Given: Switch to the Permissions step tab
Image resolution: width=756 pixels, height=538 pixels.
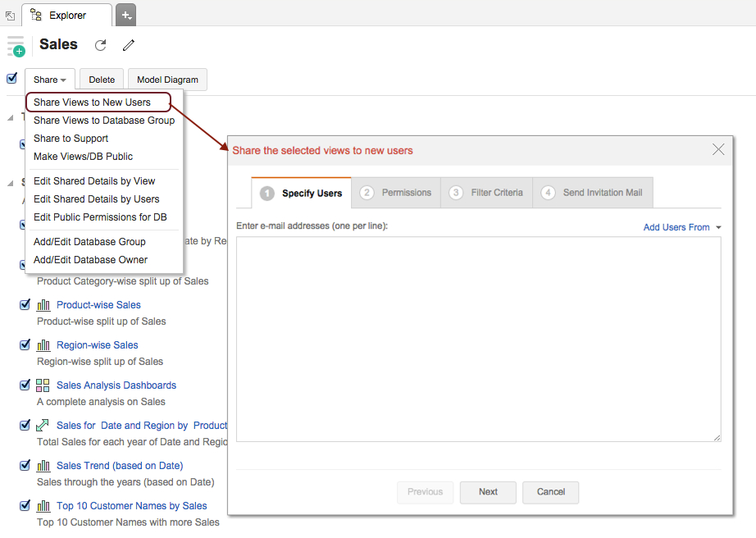Looking at the screenshot, I should (x=396, y=193).
